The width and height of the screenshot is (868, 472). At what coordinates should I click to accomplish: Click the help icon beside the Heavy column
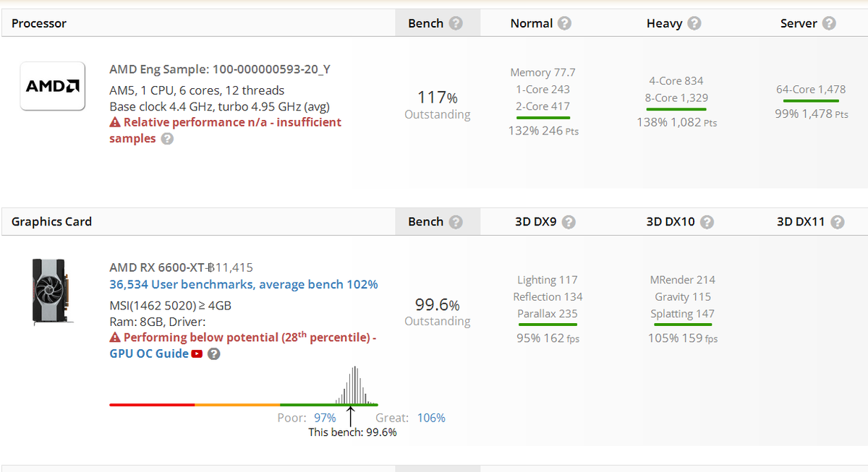coord(695,22)
